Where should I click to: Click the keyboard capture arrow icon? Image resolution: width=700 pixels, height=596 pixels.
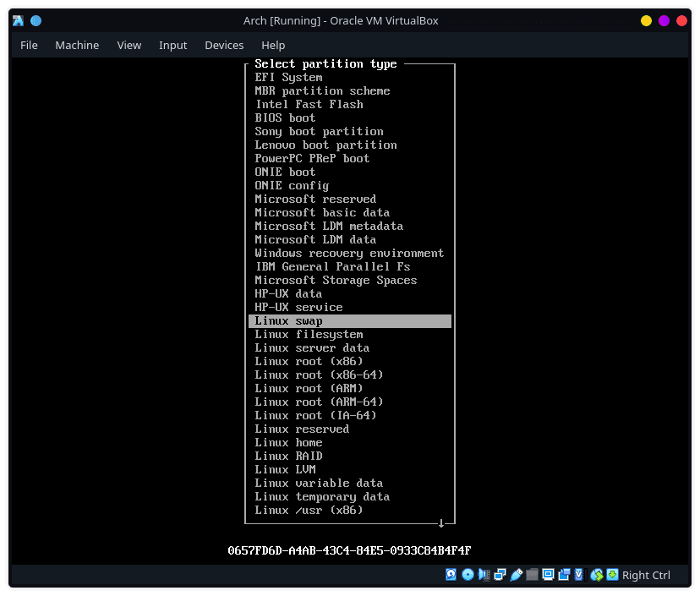[612, 575]
